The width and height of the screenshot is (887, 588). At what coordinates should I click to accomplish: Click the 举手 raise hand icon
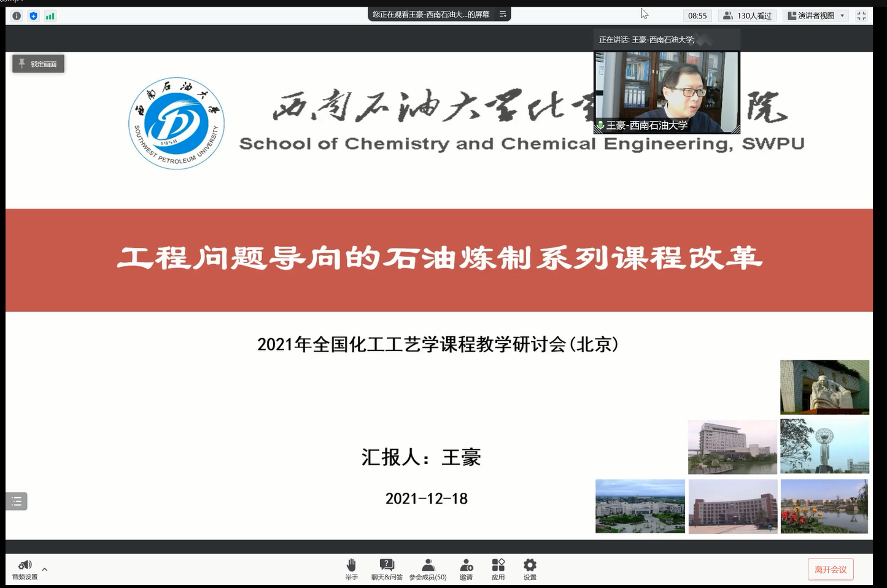(x=351, y=570)
